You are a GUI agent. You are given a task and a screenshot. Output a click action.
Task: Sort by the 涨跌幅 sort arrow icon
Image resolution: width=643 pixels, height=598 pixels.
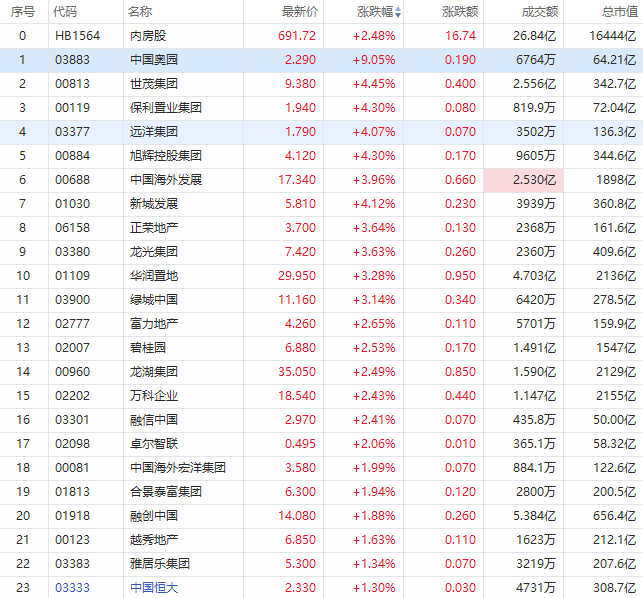click(398, 12)
